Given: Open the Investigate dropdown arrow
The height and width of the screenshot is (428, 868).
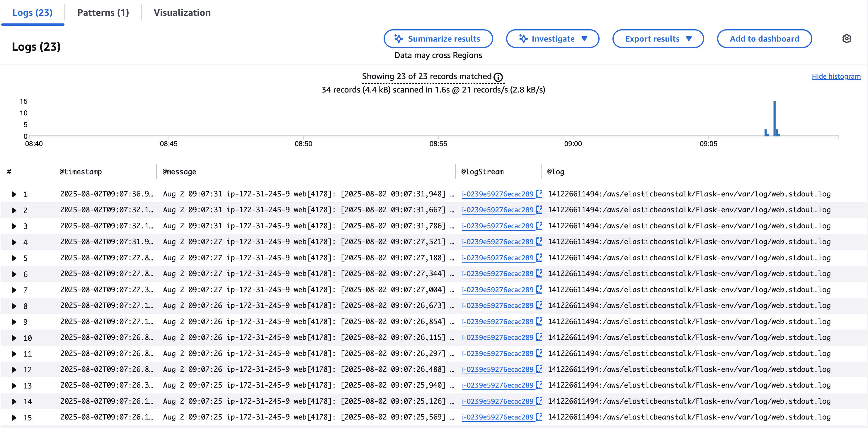Looking at the screenshot, I should pyautogui.click(x=584, y=39).
